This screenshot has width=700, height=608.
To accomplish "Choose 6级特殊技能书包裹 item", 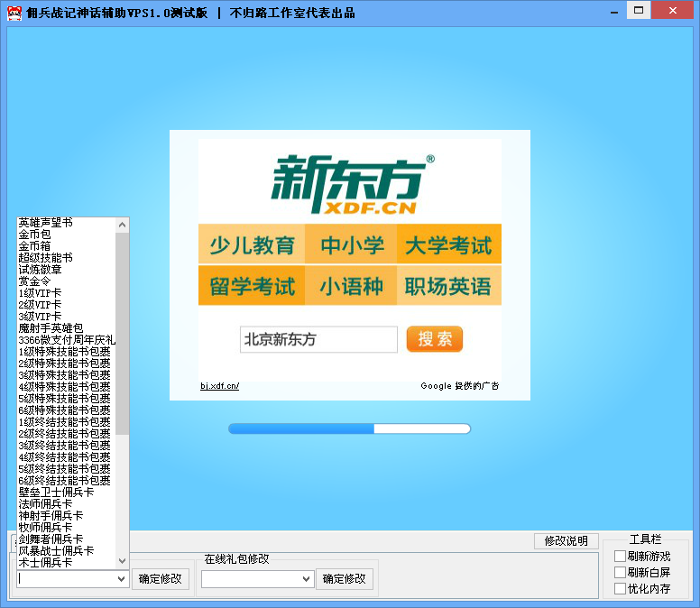I will click(66, 410).
